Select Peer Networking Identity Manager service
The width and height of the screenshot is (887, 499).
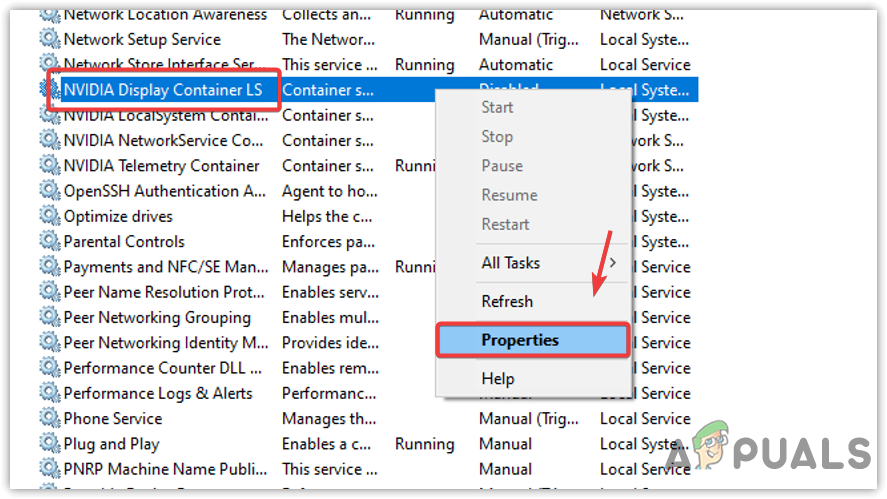(166, 342)
